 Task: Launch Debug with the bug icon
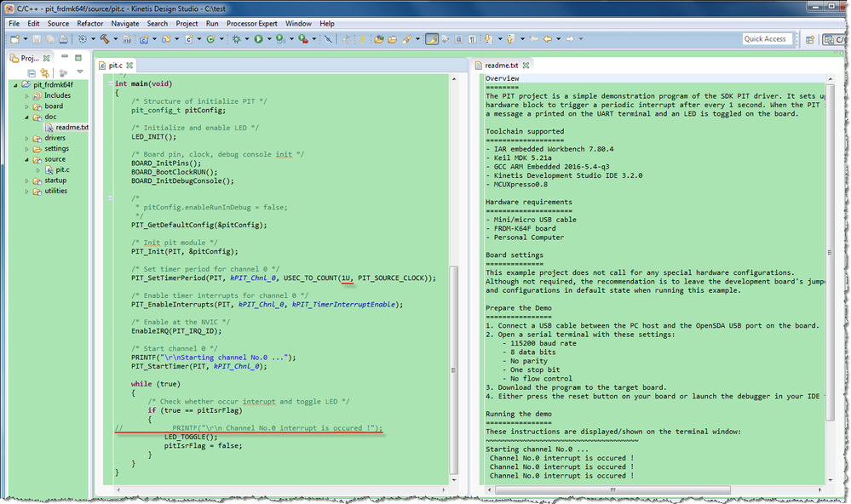click(x=236, y=39)
